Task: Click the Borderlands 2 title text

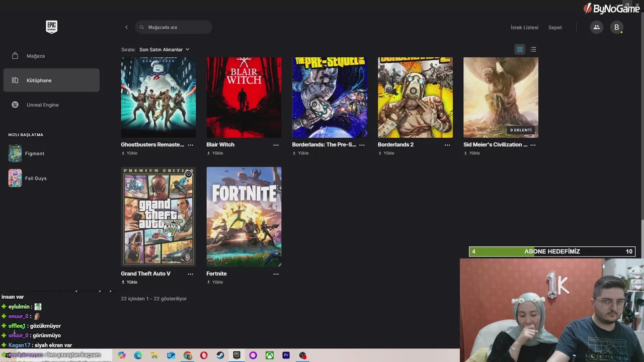Action: coord(395,145)
